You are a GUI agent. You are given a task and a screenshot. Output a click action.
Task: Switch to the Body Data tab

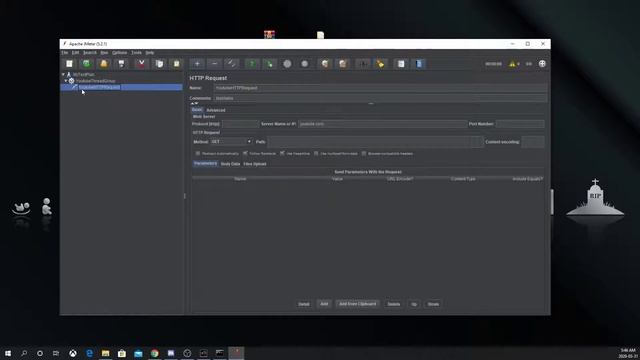[x=230, y=164]
